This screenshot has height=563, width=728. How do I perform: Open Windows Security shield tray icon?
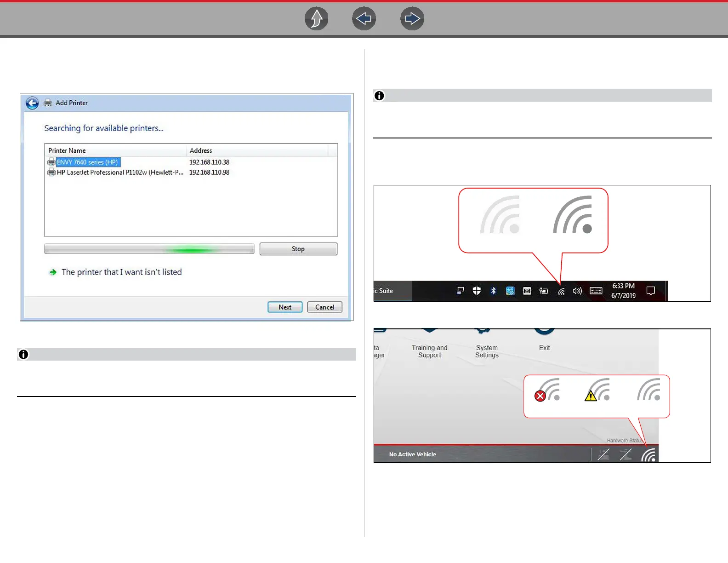(x=477, y=291)
